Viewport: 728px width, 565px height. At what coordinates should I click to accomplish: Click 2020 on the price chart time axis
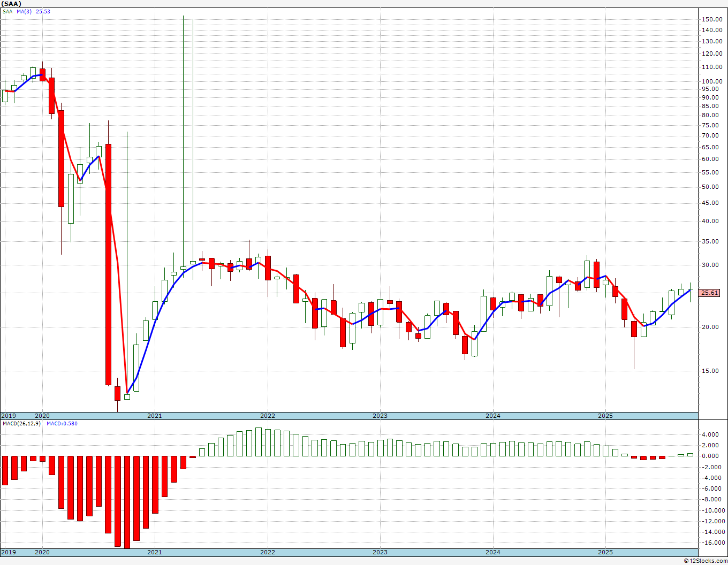(42, 416)
